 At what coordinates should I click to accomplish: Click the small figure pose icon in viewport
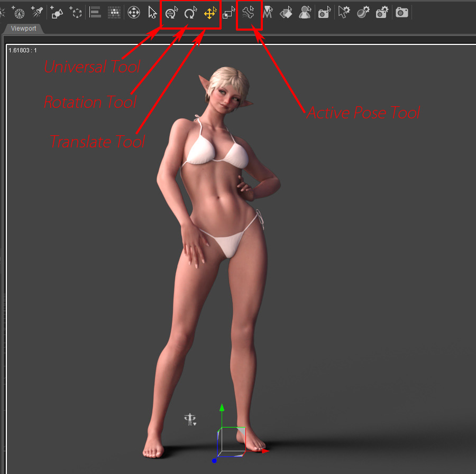(x=190, y=420)
